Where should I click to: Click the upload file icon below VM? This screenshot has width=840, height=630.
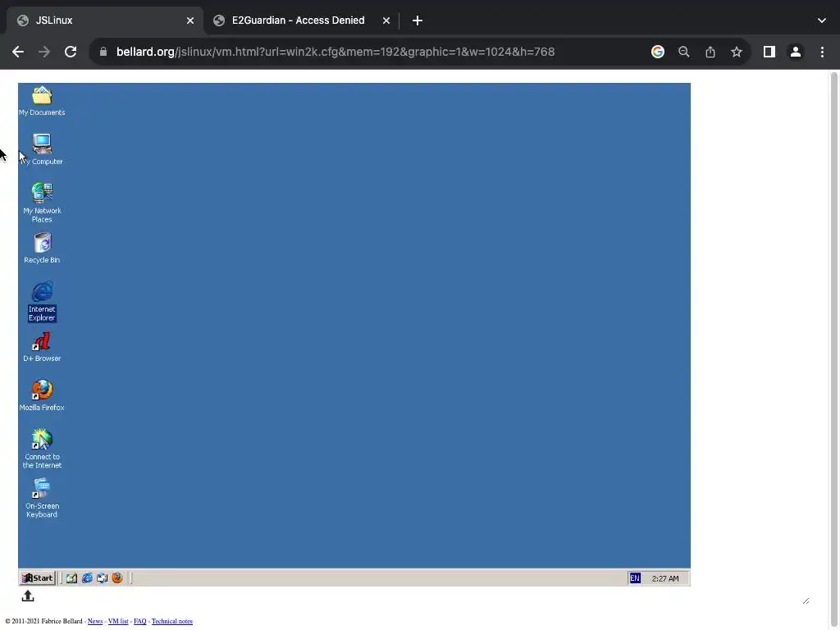[x=28, y=596]
